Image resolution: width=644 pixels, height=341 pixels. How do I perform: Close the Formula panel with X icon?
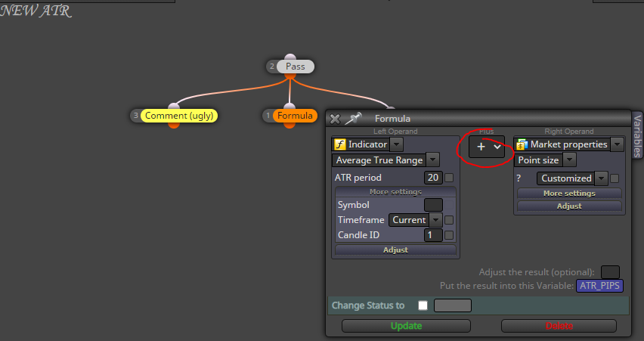click(x=335, y=119)
